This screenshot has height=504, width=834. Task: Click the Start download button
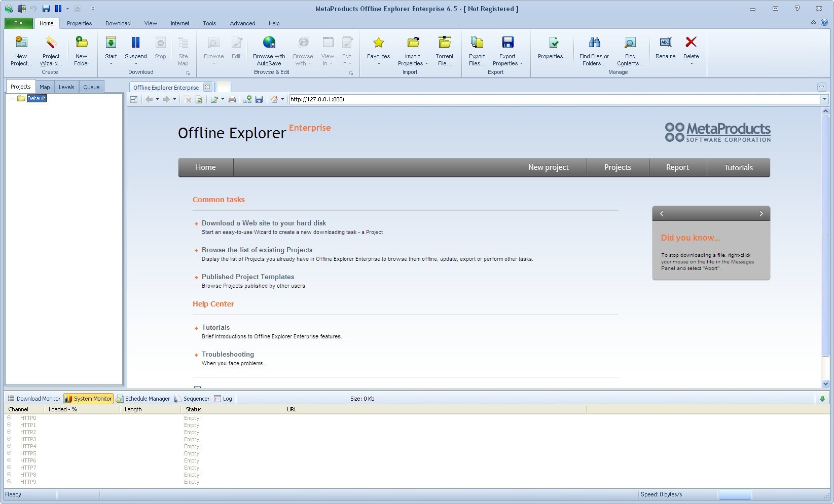click(111, 47)
